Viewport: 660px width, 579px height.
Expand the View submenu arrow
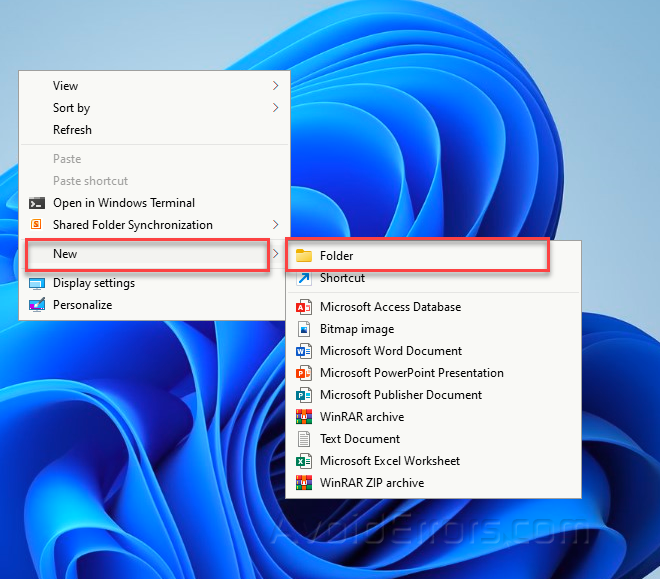pyautogui.click(x=275, y=86)
